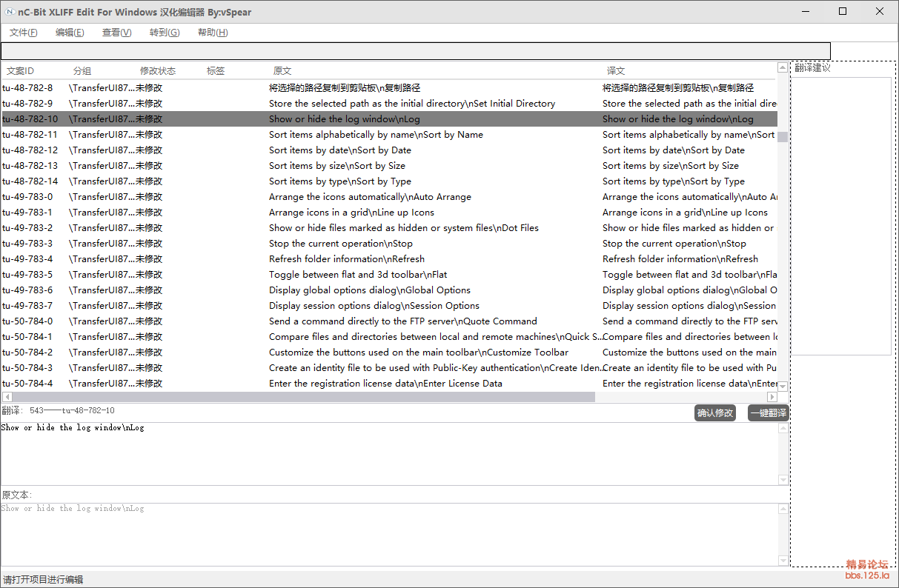899x588 pixels.
Task: Open the 文件 menu
Action: [24, 33]
